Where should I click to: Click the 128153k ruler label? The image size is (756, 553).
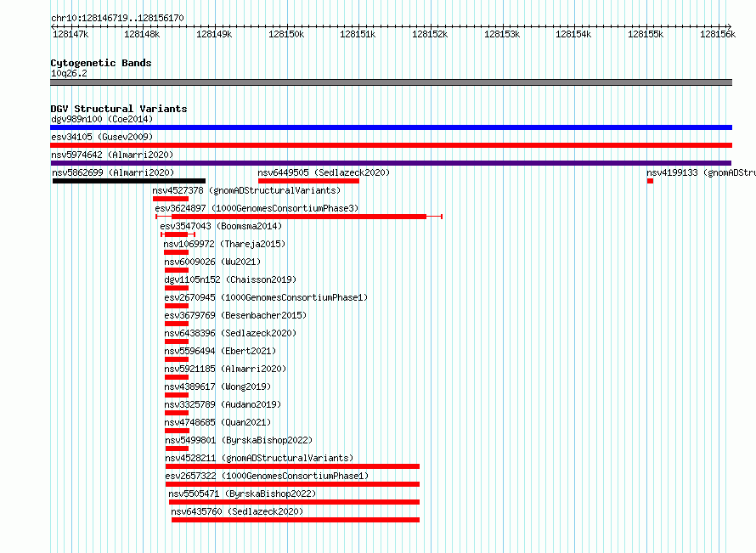pos(502,34)
